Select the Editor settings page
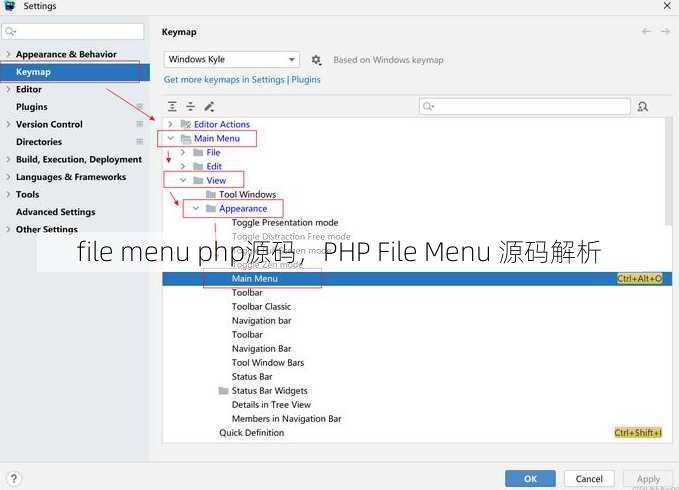This screenshot has width=679, height=490. click(29, 89)
